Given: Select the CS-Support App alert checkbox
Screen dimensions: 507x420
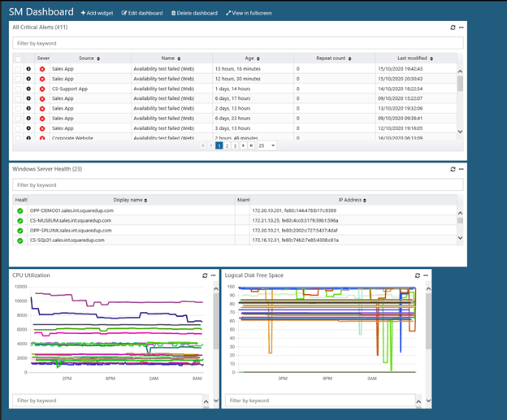Looking at the screenshot, I should pyautogui.click(x=18, y=89).
